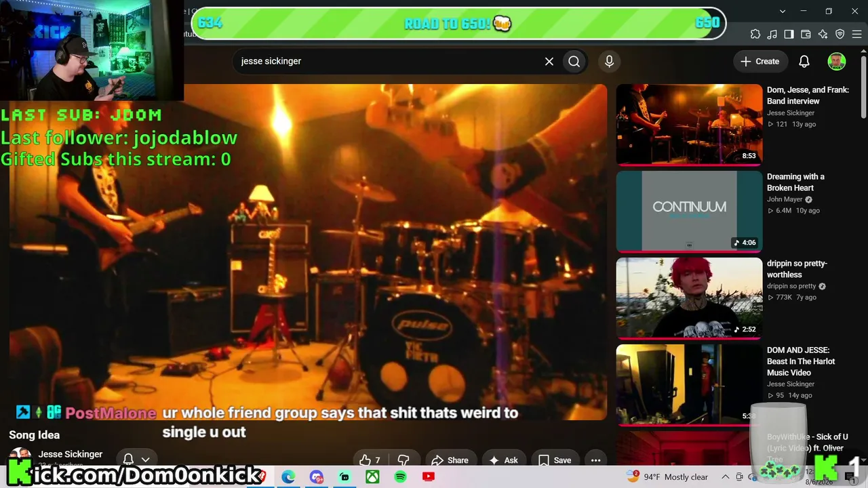
Task: Open Spotify from the taskbar
Action: coord(400,477)
